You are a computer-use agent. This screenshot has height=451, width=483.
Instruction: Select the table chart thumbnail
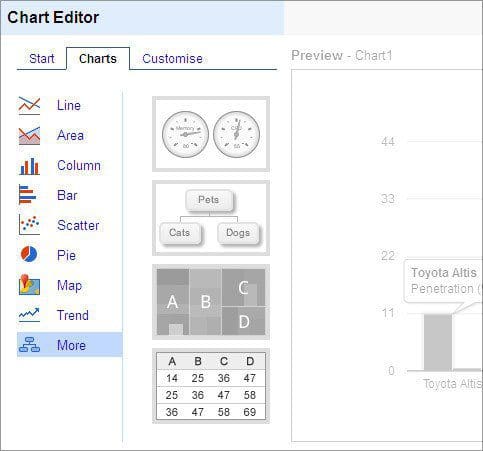211,386
